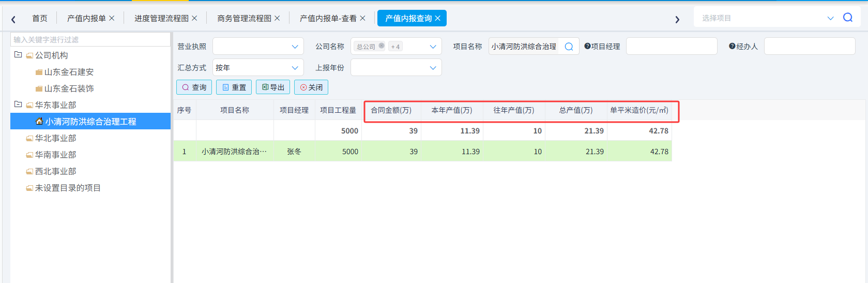The image size is (868, 283).
Task: Click the 合同金额(万) column header
Action: (x=391, y=110)
